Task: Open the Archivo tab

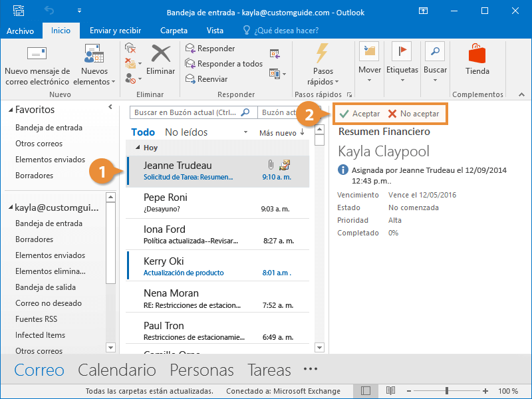Action: [x=20, y=31]
